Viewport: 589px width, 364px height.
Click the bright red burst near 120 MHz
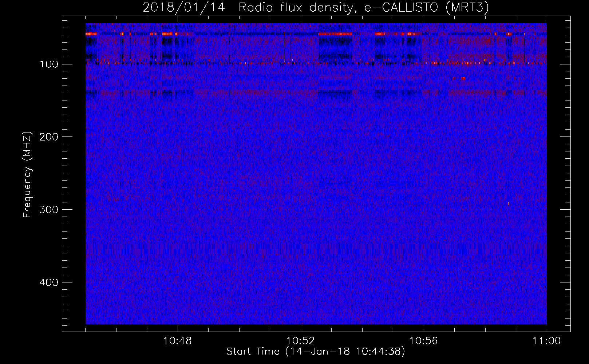[x=463, y=78]
